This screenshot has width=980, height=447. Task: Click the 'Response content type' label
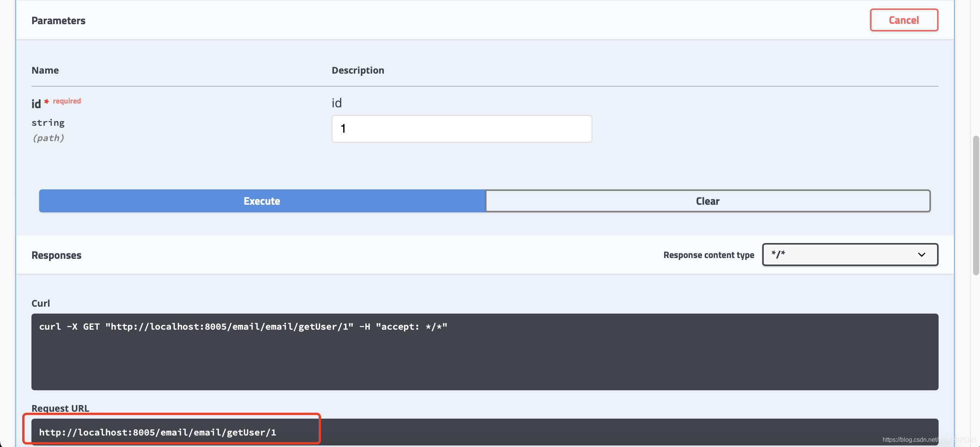tap(709, 255)
